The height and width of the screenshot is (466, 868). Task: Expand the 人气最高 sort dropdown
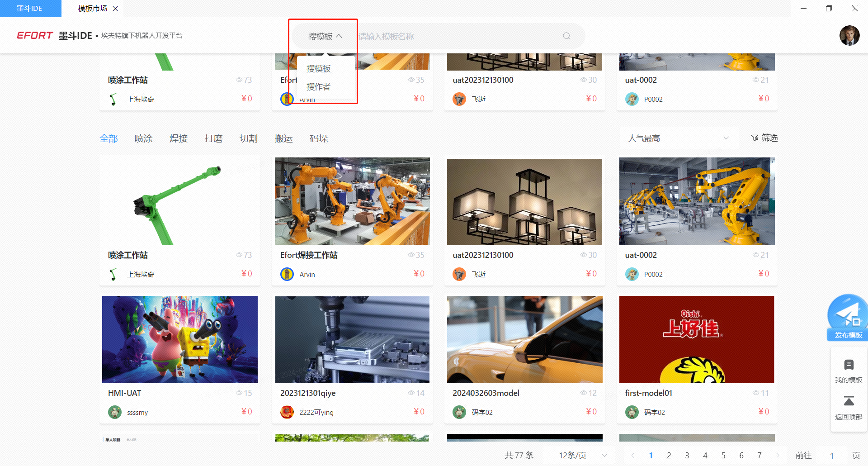(x=678, y=138)
